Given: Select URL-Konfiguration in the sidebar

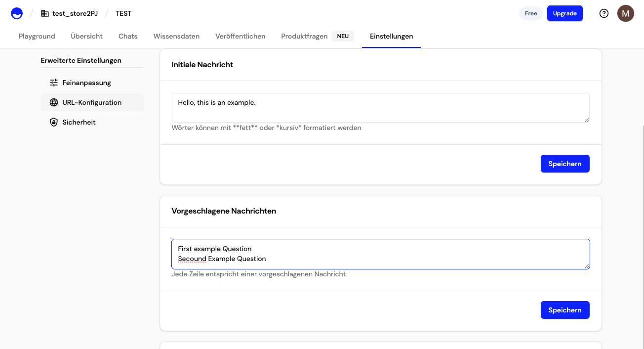Looking at the screenshot, I should coord(91,102).
